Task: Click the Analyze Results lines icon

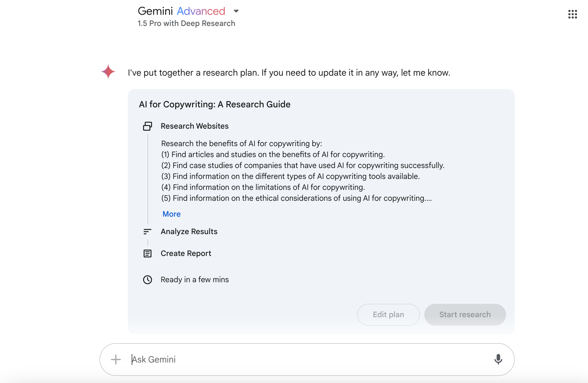Action: tap(147, 232)
